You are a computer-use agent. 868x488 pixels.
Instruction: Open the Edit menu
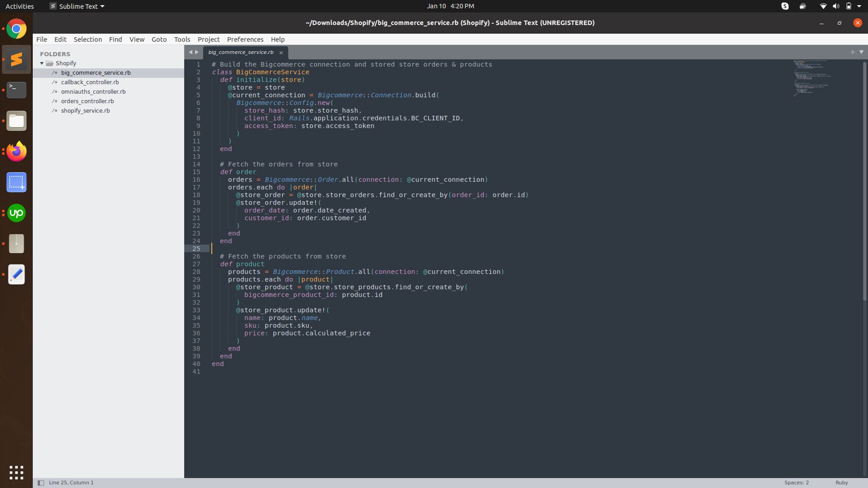pos(60,39)
